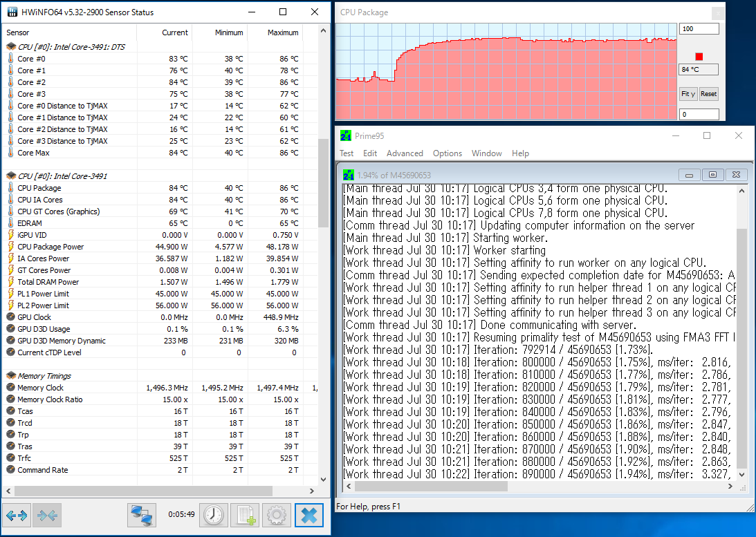Click the Fit y button in CPU Package graph

click(x=688, y=94)
